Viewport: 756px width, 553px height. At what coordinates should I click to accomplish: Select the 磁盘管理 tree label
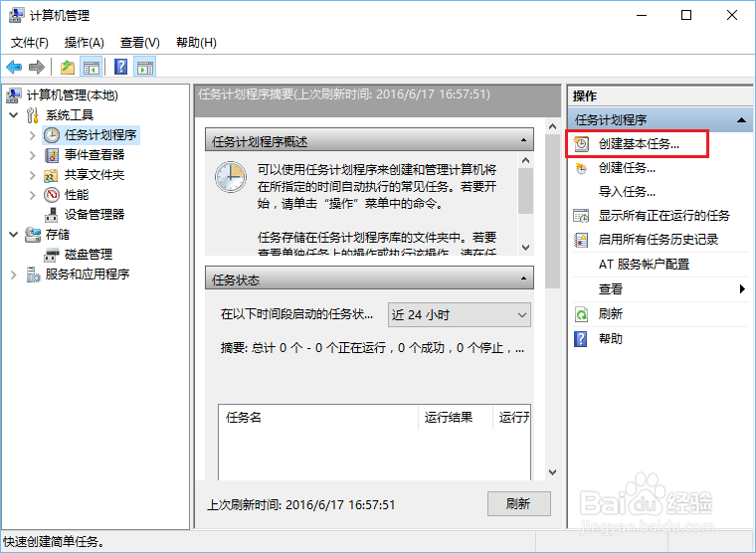click(x=89, y=255)
